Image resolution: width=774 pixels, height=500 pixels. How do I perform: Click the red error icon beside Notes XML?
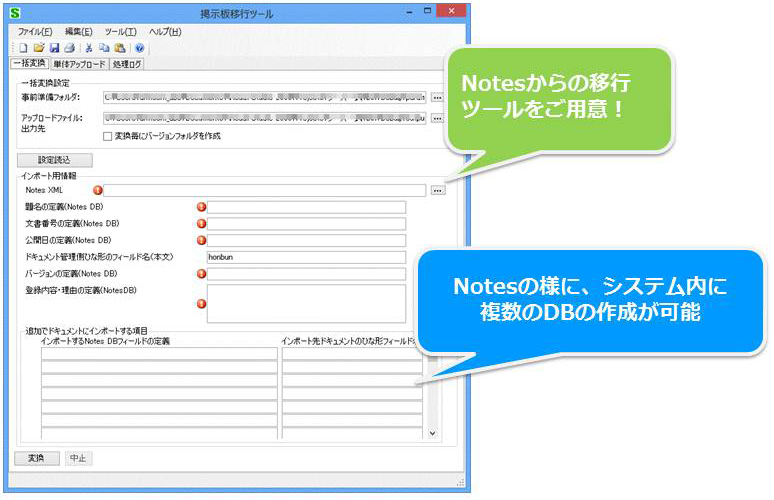[x=98, y=190]
